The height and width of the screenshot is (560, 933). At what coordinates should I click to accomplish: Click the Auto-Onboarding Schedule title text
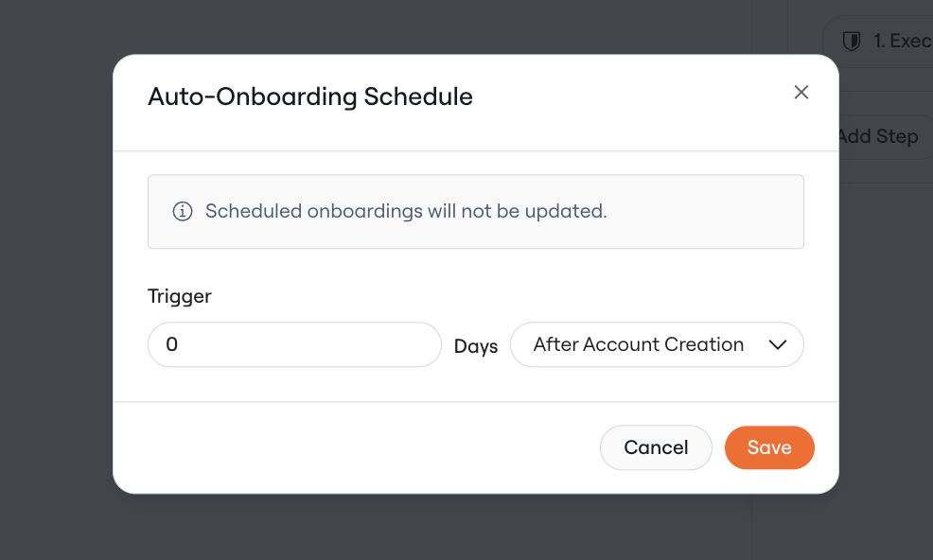(x=310, y=97)
